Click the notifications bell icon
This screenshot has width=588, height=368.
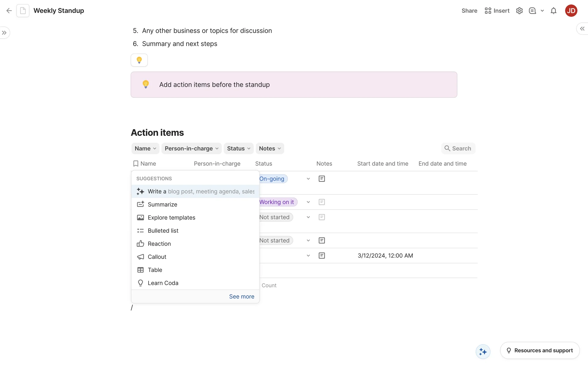[x=553, y=11]
